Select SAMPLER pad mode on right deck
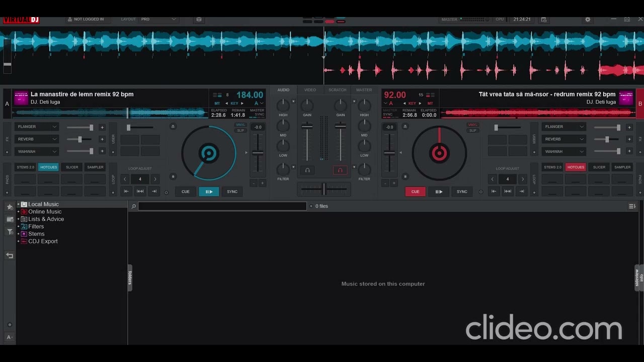Viewport: 644px width, 362px height. tap(622, 167)
